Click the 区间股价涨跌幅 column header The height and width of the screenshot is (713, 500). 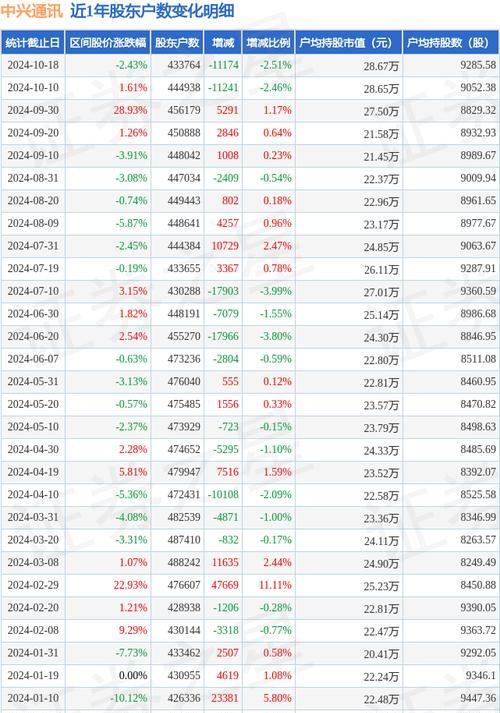(108, 43)
